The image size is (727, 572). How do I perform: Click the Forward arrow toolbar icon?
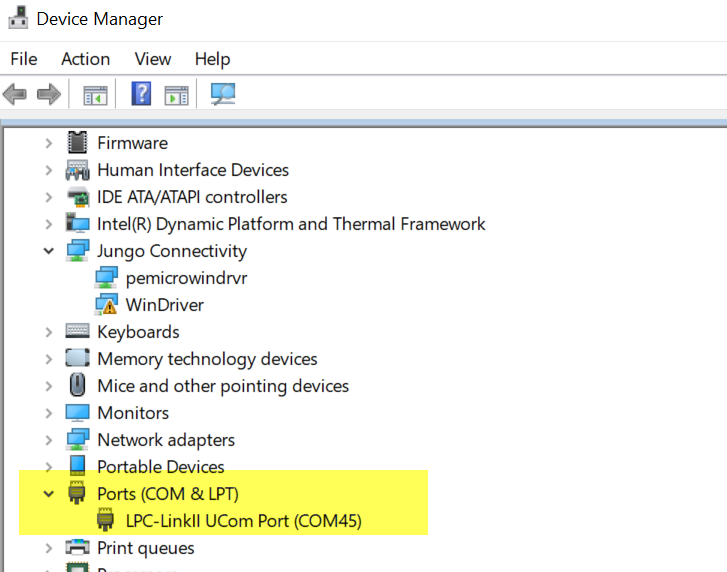pyautogui.click(x=48, y=95)
